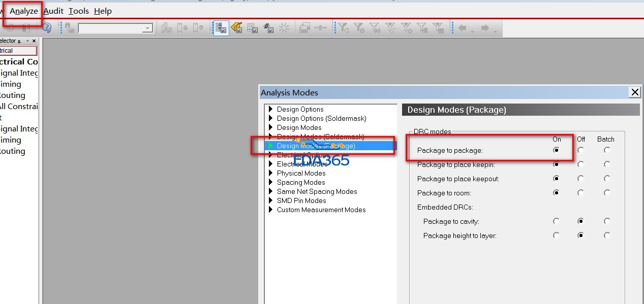This screenshot has width=644, height=304.
Task: Click the stacked pages toolbar icon
Action: coord(304,28)
